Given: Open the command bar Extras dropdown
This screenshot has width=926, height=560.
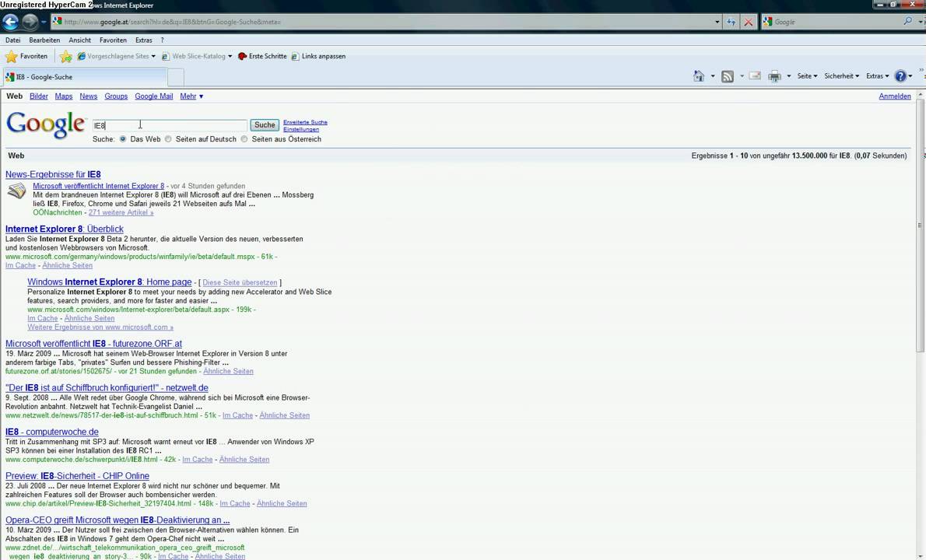Looking at the screenshot, I should click(x=877, y=76).
